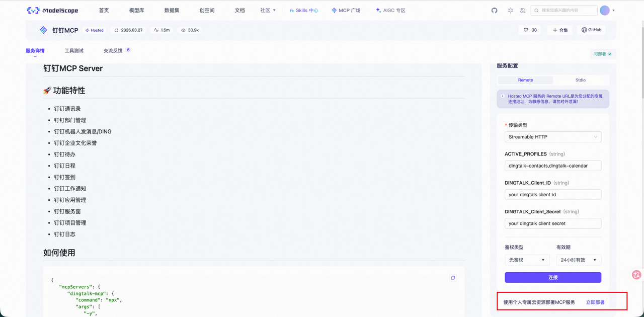Click the 钉钉签到 list item
644x317 pixels.
(x=65, y=177)
